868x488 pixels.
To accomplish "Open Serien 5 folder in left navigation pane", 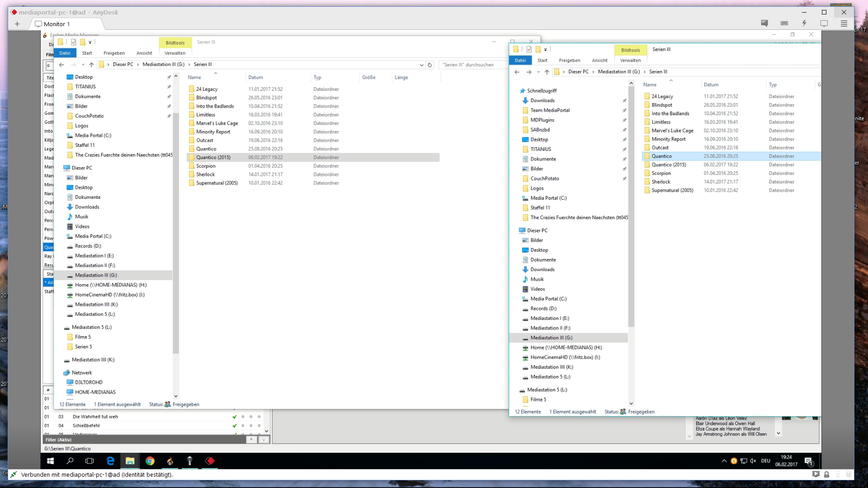I will (x=83, y=347).
